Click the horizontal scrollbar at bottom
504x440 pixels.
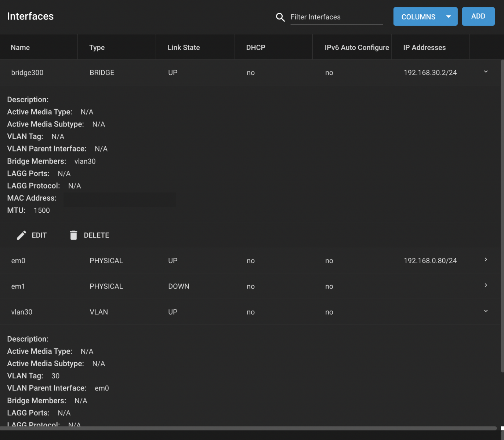coord(248,428)
